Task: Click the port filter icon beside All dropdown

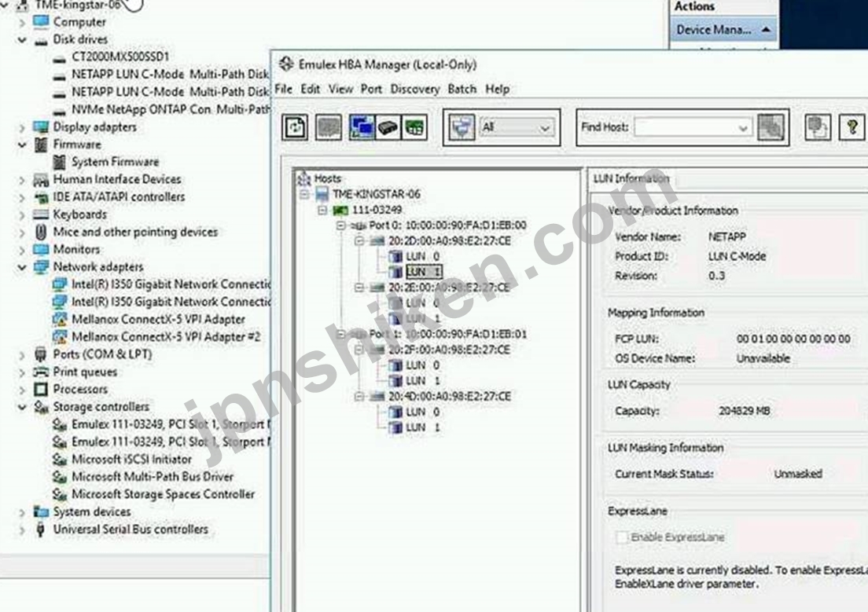Action: point(461,127)
